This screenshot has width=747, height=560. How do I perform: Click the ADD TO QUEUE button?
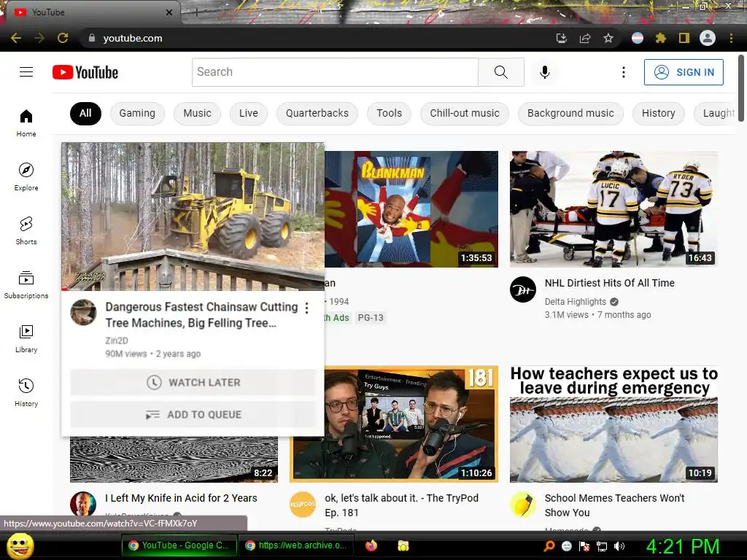click(x=193, y=415)
